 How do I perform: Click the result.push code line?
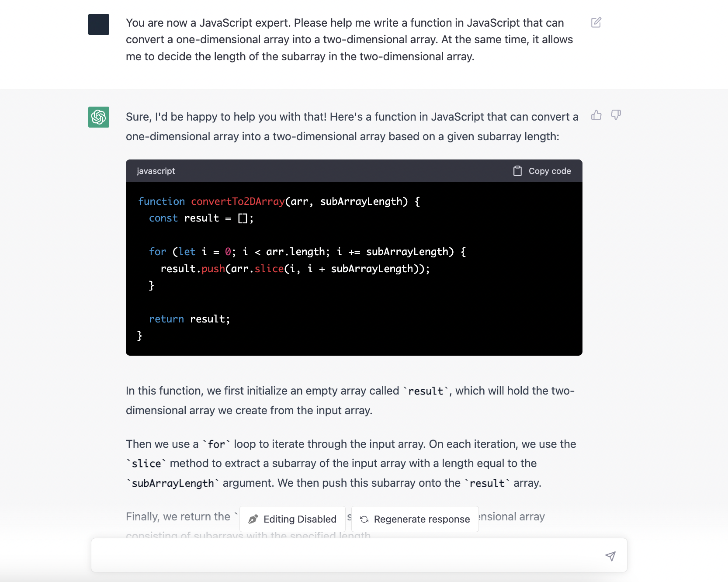[x=295, y=269]
